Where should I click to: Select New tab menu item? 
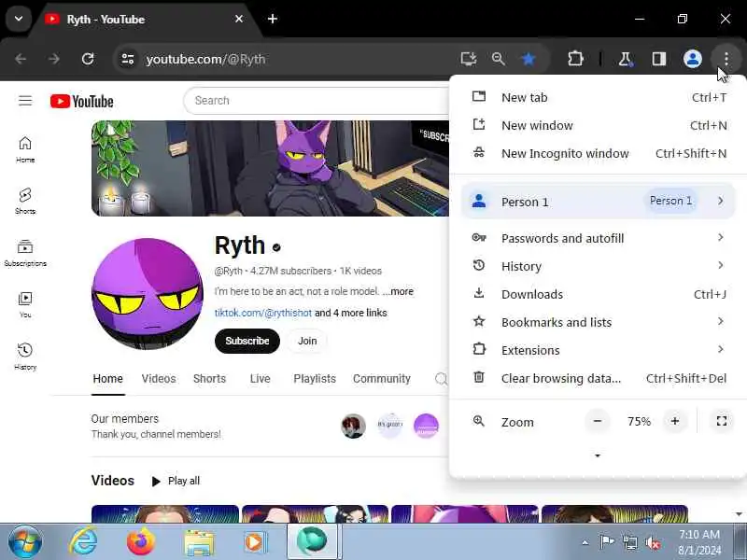pyautogui.click(x=598, y=98)
